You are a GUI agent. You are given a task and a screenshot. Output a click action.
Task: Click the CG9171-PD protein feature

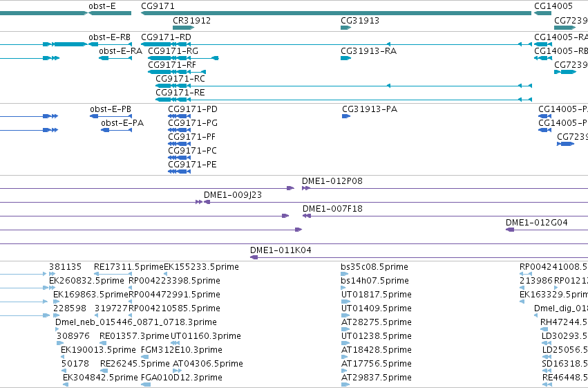pos(179,116)
